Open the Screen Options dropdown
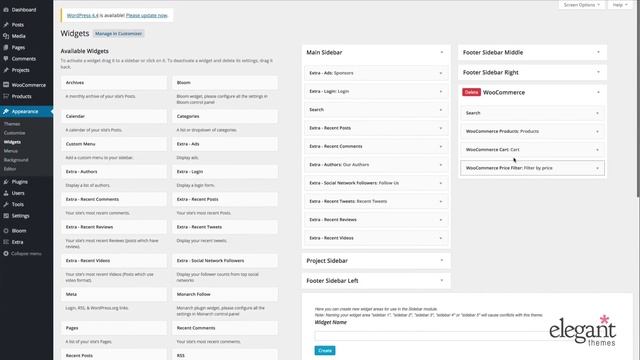The image size is (640, 360). pos(582,5)
